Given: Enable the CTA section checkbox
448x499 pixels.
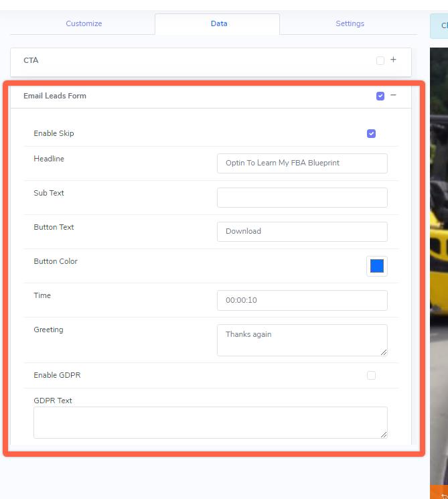Looking at the screenshot, I should (x=380, y=60).
